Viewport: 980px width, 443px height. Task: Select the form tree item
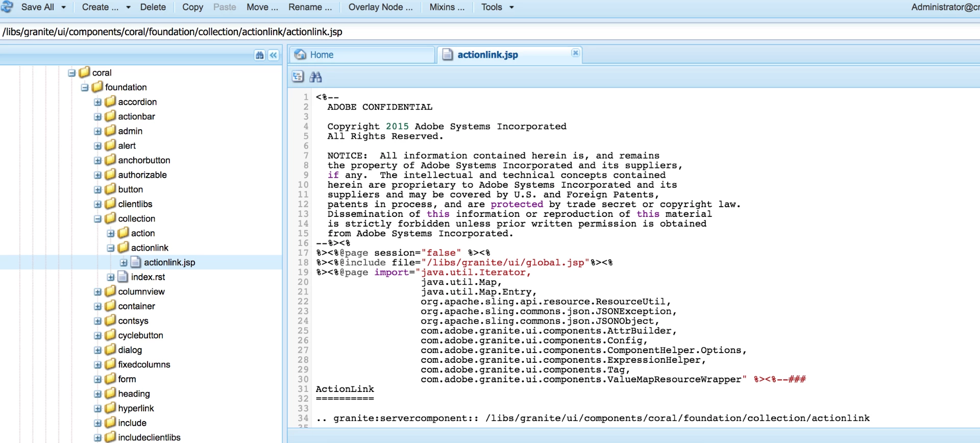127,379
